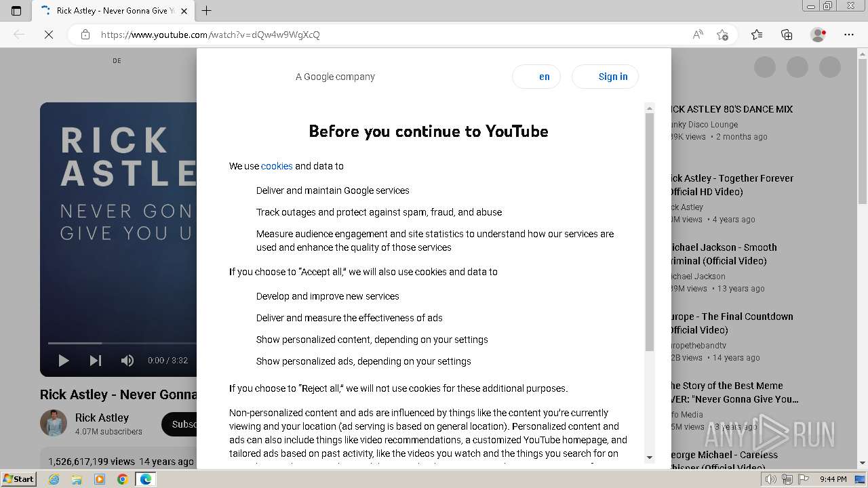Image resolution: width=868 pixels, height=488 pixels.
Task: Launch Internet Explorer from taskbar
Action: click(54, 479)
